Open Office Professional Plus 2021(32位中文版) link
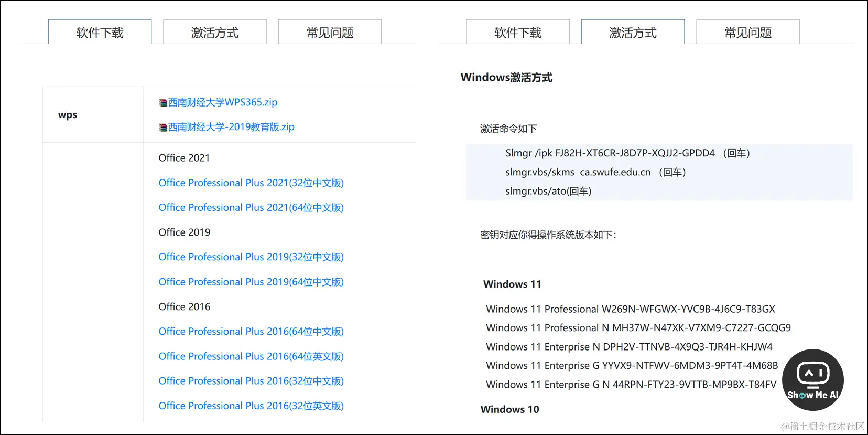Image resolution: width=868 pixels, height=435 pixels. (x=251, y=183)
